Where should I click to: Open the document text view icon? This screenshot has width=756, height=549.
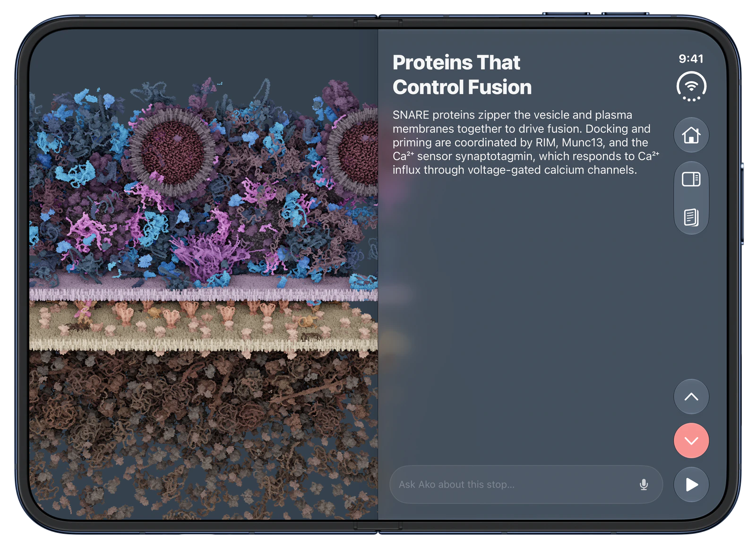(x=691, y=217)
